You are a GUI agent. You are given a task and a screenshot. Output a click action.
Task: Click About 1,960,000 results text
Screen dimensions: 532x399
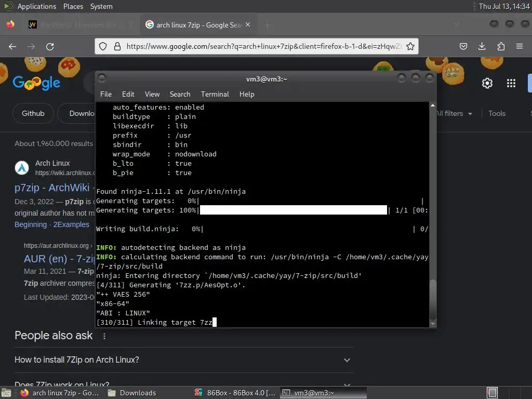coord(54,143)
